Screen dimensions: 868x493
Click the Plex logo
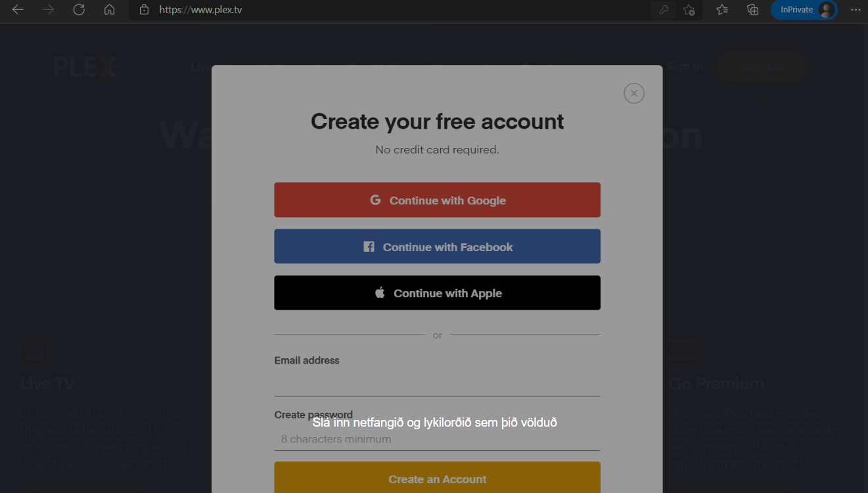coord(85,67)
